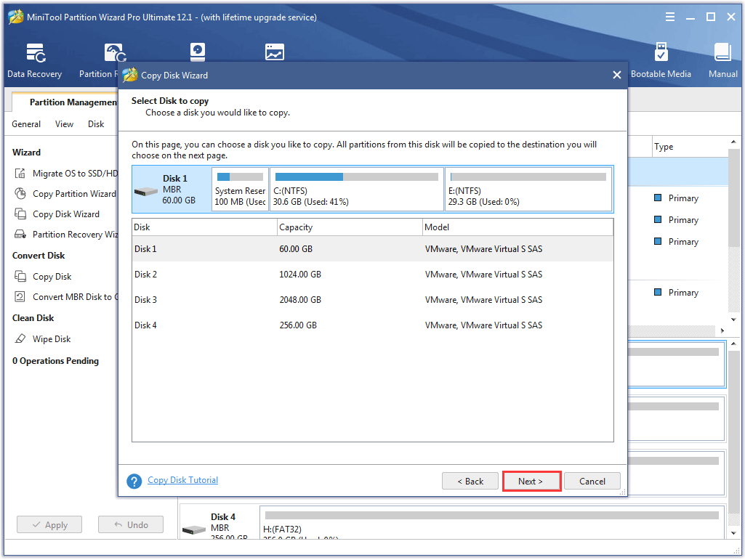745x560 pixels.
Task: Click the third Primary type entry
Action: [683, 242]
